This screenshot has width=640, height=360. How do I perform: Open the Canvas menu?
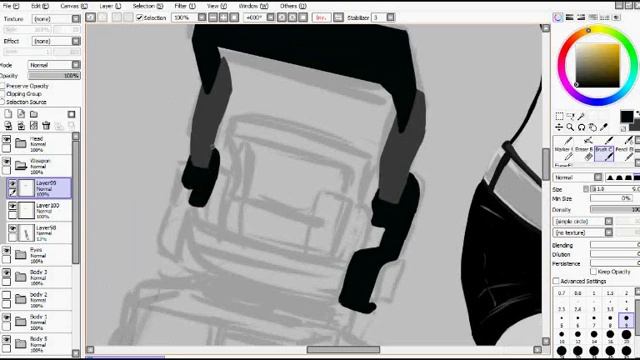(x=74, y=6)
